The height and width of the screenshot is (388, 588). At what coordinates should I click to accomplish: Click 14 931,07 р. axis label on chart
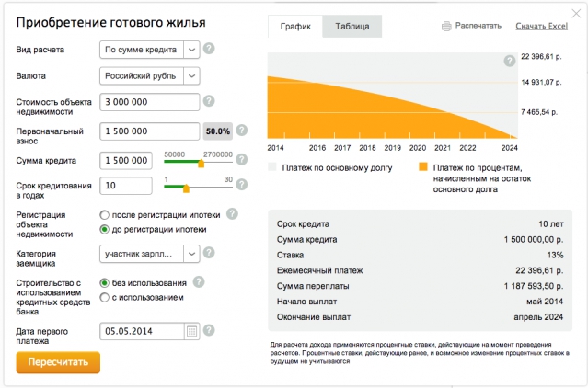coord(541,82)
